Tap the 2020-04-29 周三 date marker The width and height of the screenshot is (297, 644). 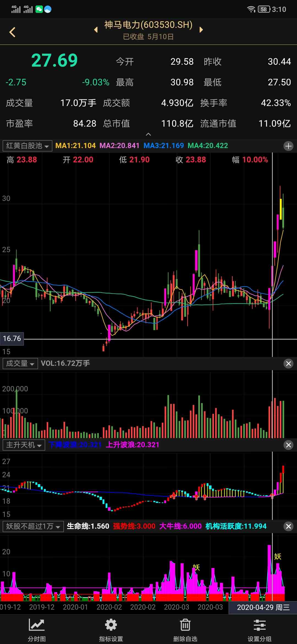(263, 607)
